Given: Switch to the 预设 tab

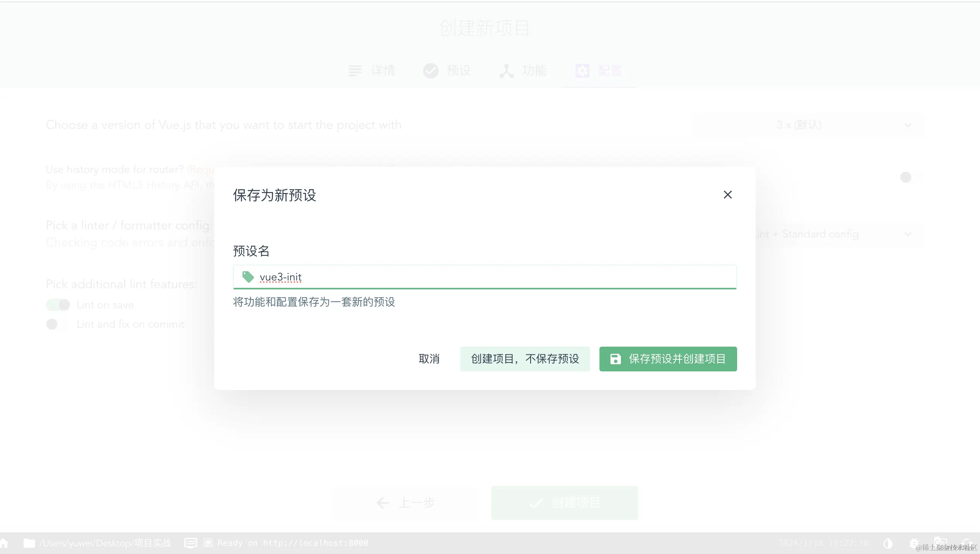Looking at the screenshot, I should tap(447, 70).
